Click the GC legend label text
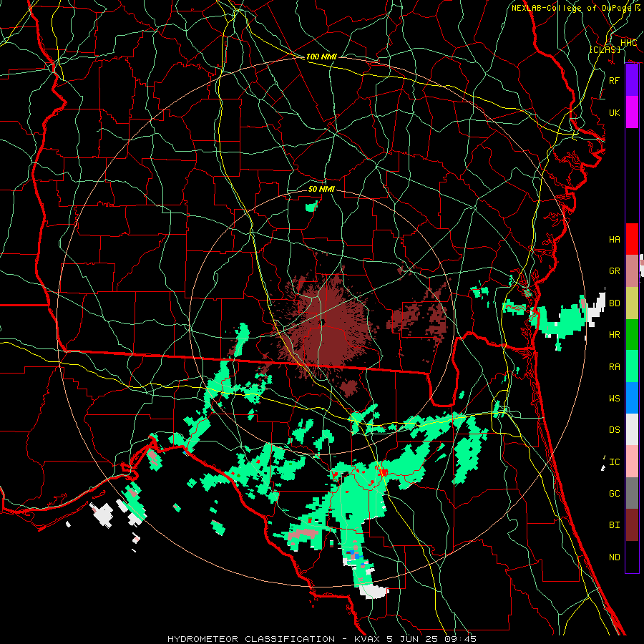This screenshot has width=644, height=644. (x=615, y=493)
